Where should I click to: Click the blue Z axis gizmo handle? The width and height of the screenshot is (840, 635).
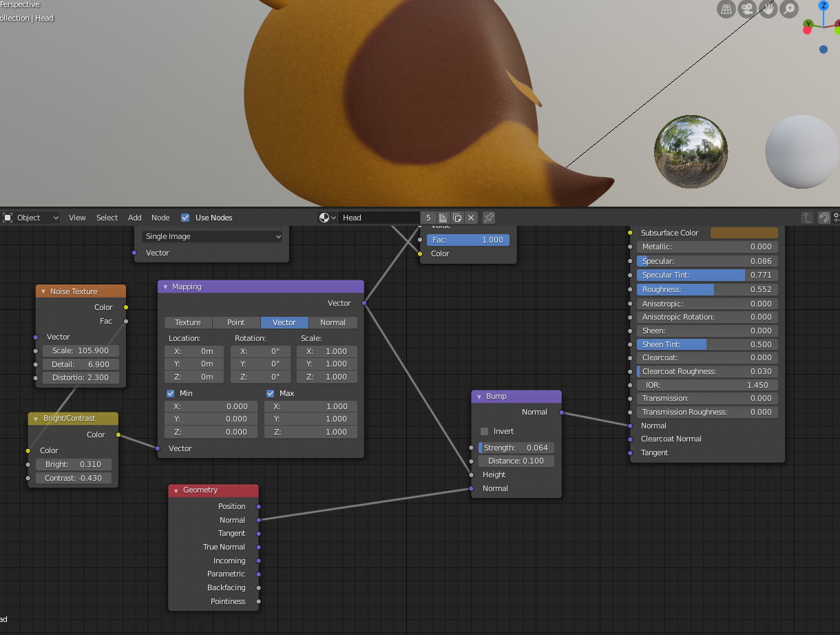pyautogui.click(x=823, y=6)
